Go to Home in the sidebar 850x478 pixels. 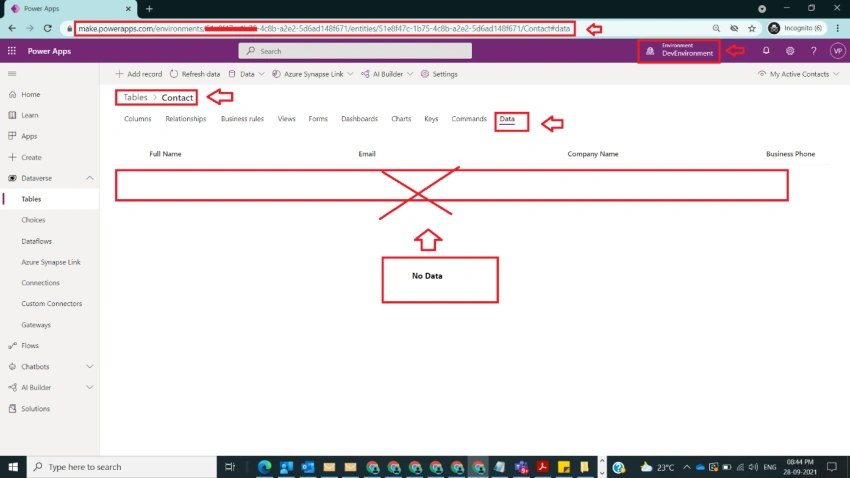click(x=31, y=94)
